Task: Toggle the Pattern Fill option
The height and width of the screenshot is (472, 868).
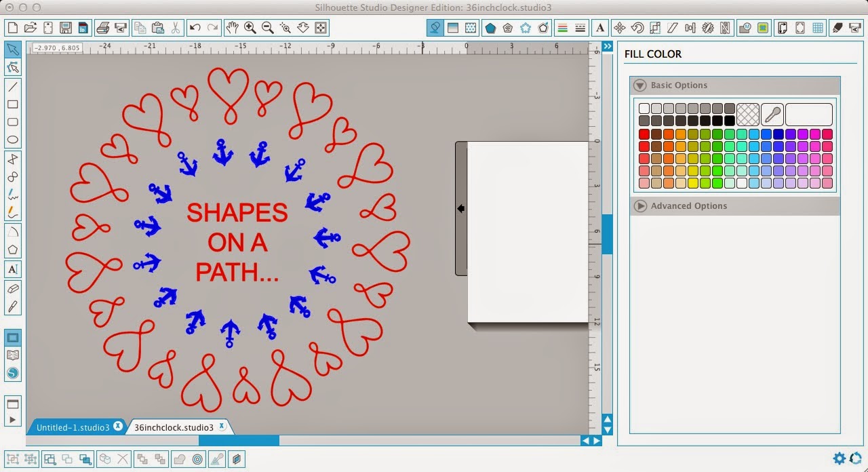Action: coord(470,28)
